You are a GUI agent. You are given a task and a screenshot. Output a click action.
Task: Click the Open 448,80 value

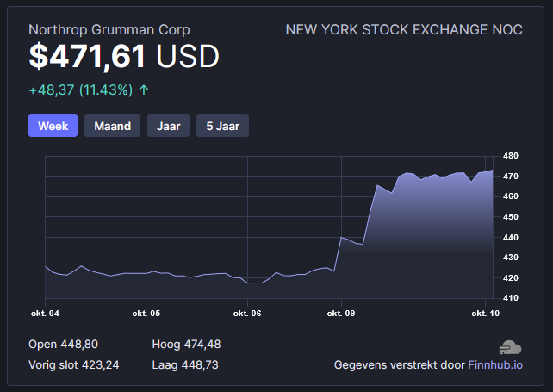(63, 344)
